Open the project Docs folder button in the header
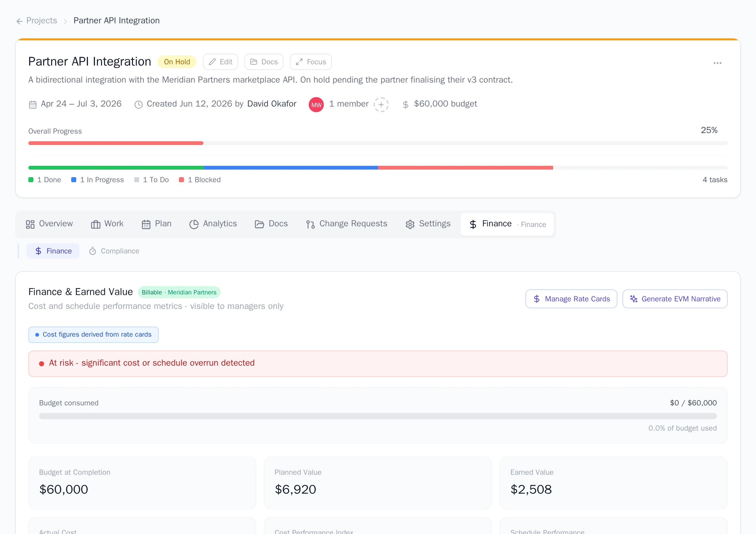Image resolution: width=756 pixels, height=534 pixels. pos(264,62)
